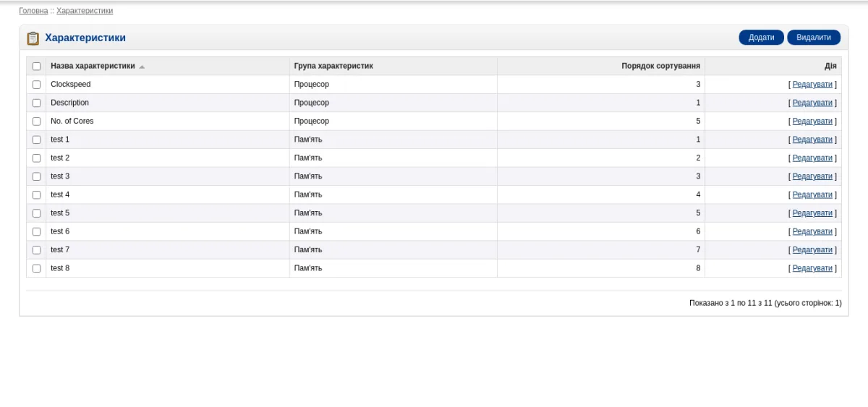Select the checkbox for test 1

point(36,140)
